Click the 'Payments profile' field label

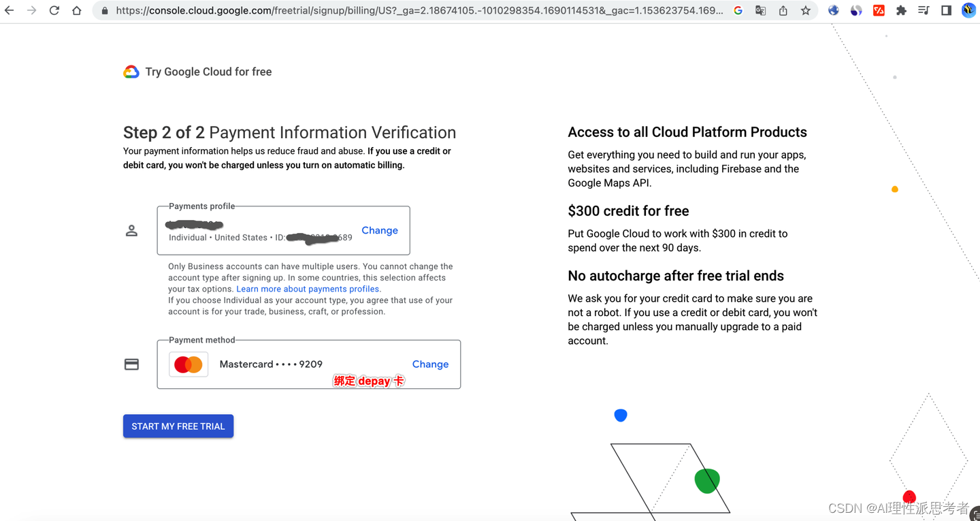click(x=201, y=206)
